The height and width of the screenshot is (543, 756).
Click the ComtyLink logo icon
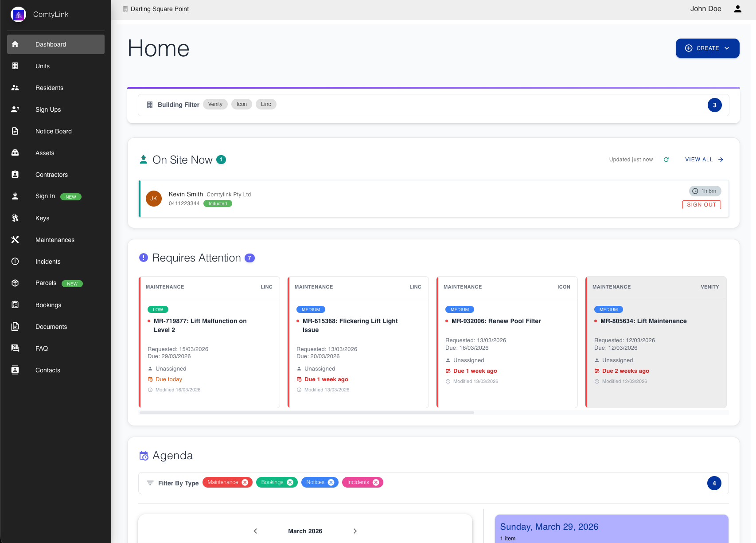point(18,15)
